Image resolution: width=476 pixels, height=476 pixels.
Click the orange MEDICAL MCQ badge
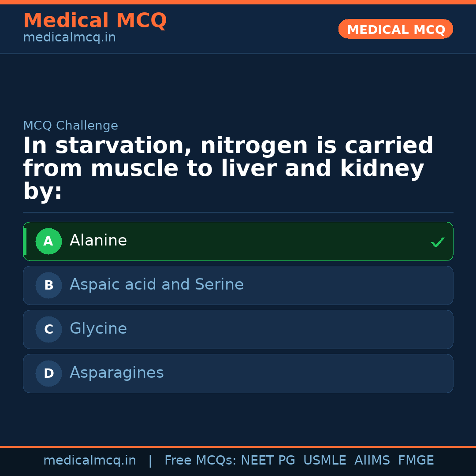[x=395, y=29]
